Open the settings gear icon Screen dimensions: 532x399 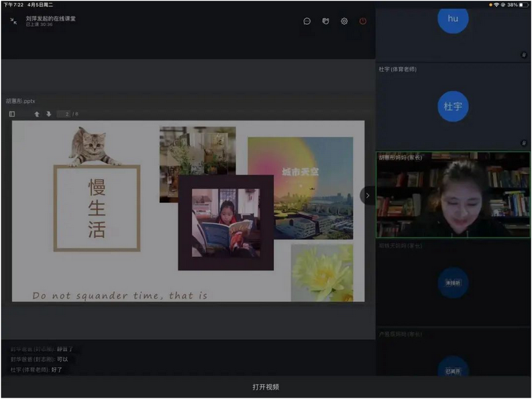click(x=344, y=21)
